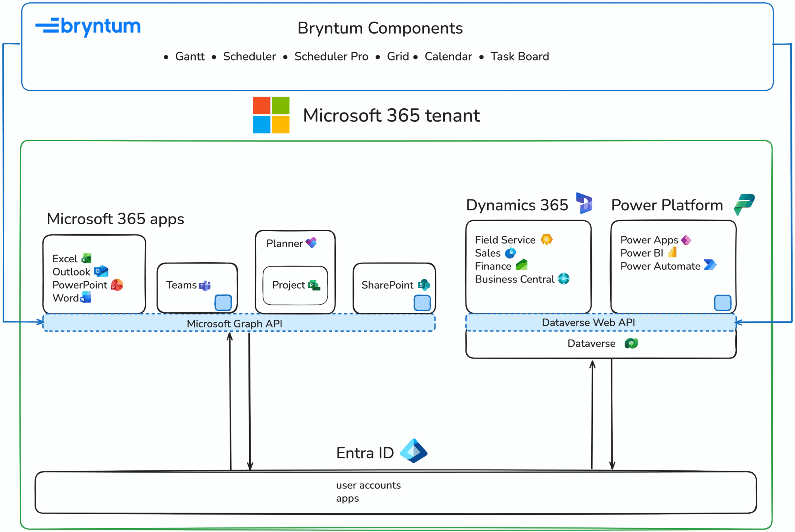Click the Field Service icon
Screen dimensions: 795x532
547,239
